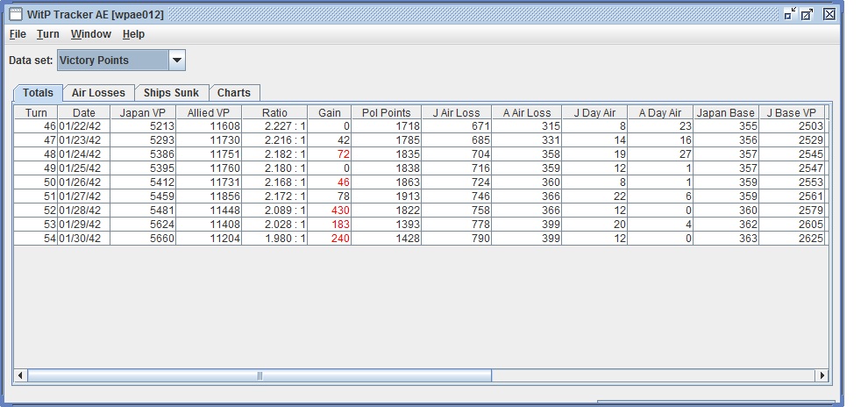Click the J Day Air column header
Viewport: 868px width, 407px height.
[594, 113]
